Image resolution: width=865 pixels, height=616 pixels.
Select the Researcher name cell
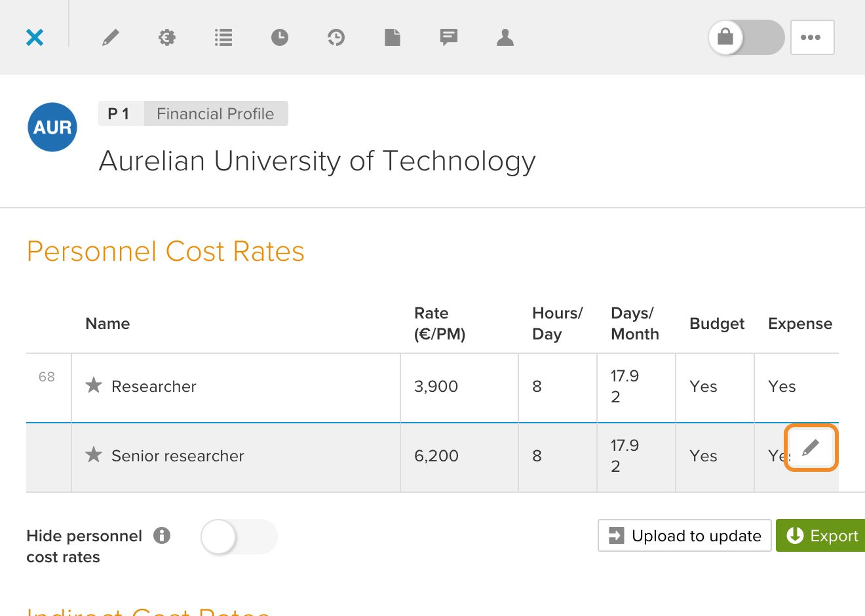click(x=236, y=388)
